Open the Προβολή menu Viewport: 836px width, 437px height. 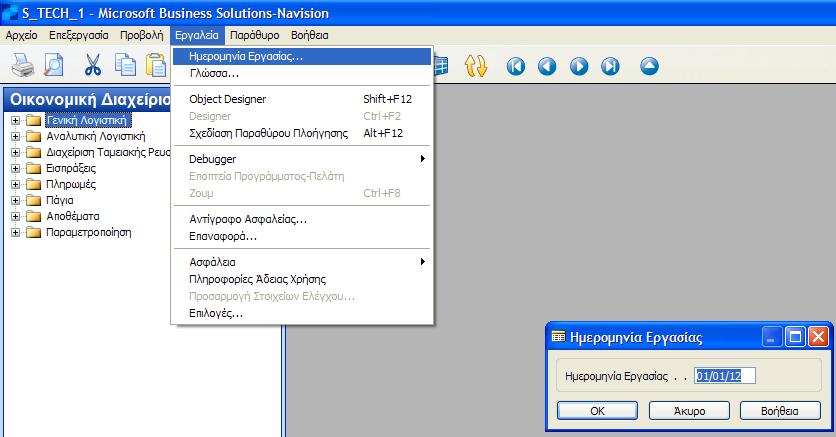[141, 35]
